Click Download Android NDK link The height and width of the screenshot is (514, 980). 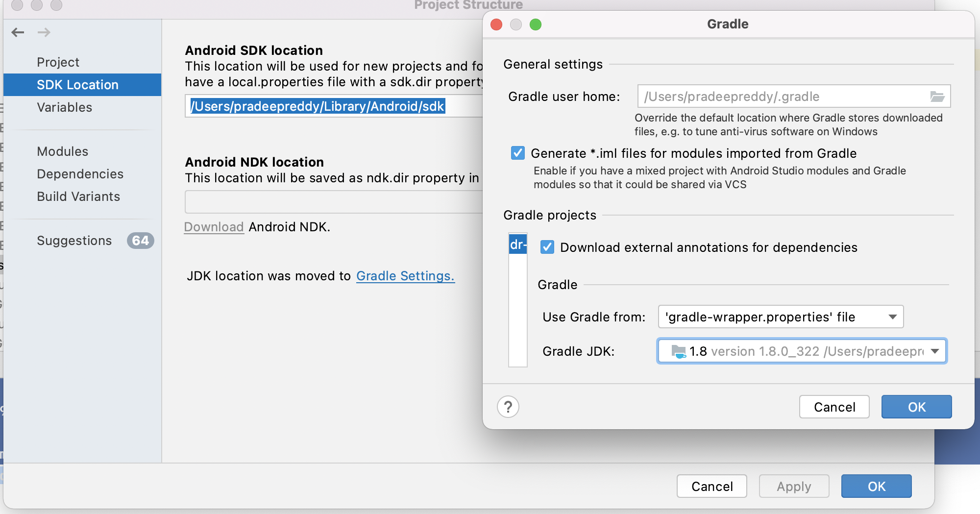pyautogui.click(x=214, y=227)
